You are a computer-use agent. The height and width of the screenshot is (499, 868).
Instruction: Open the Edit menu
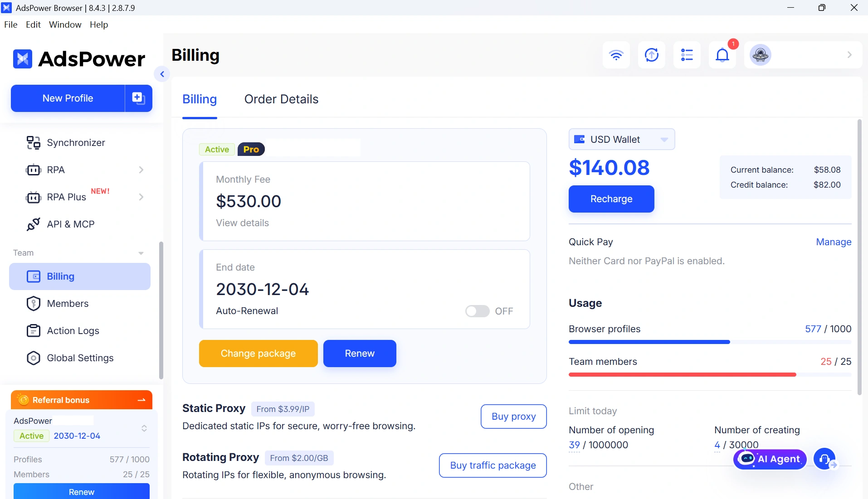tap(33, 24)
